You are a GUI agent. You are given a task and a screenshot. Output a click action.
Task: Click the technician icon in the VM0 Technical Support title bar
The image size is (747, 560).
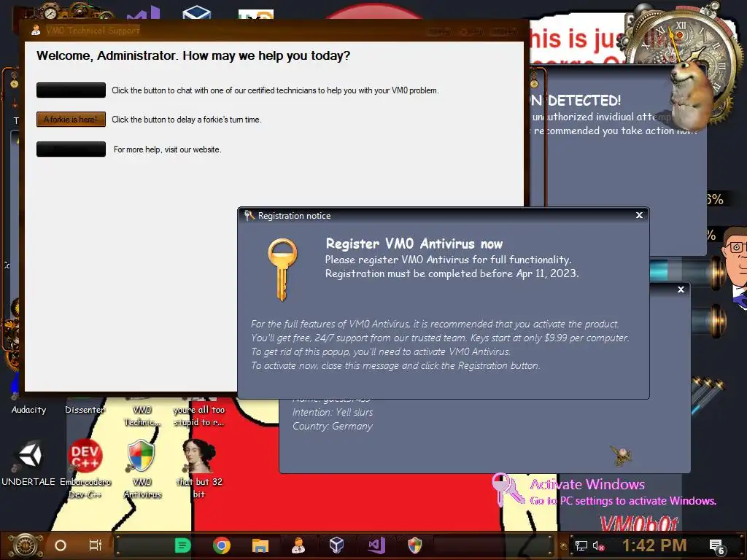[x=36, y=31]
